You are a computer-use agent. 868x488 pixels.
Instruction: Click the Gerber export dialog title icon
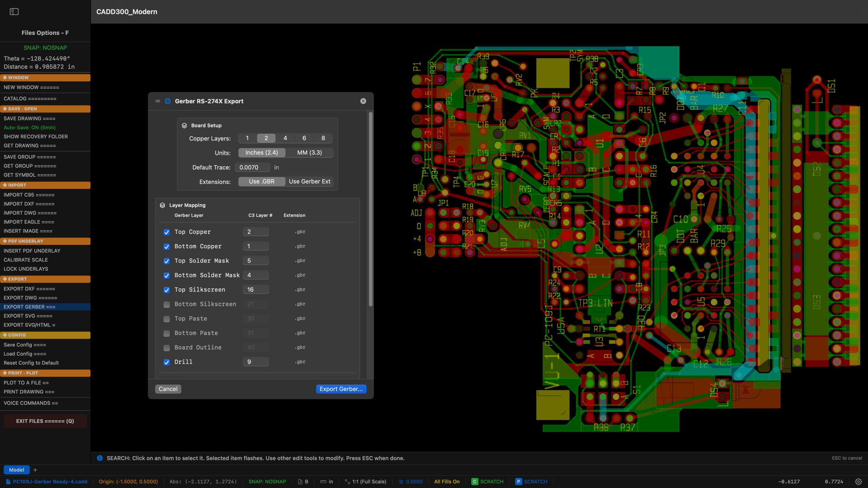click(x=168, y=101)
